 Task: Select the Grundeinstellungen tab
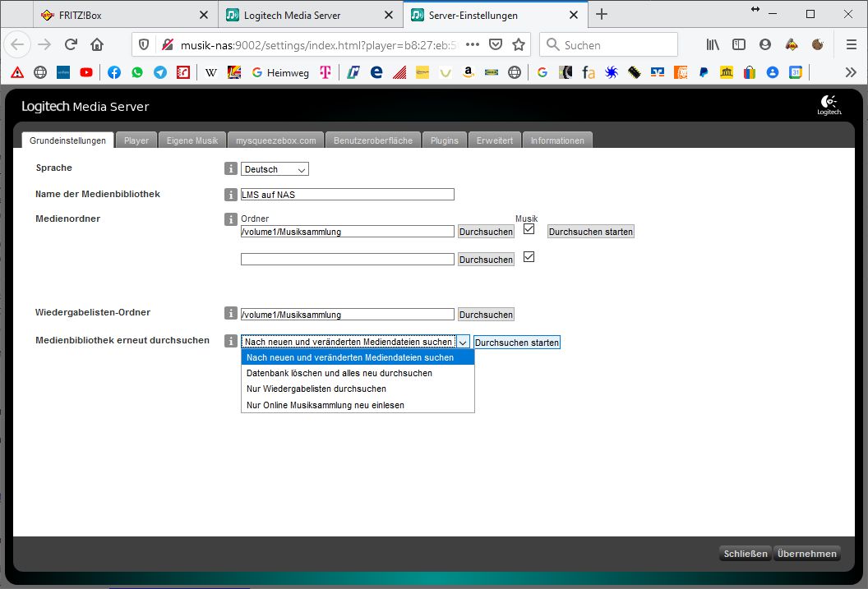pos(67,140)
